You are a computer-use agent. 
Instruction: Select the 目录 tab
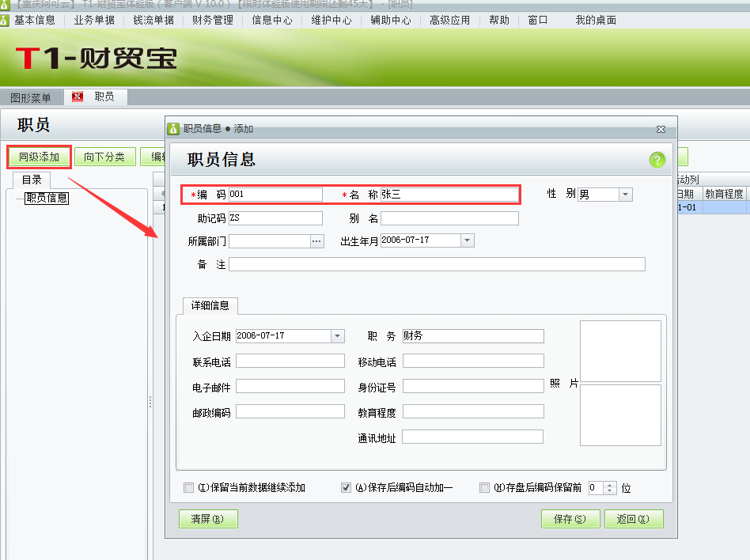(x=32, y=180)
